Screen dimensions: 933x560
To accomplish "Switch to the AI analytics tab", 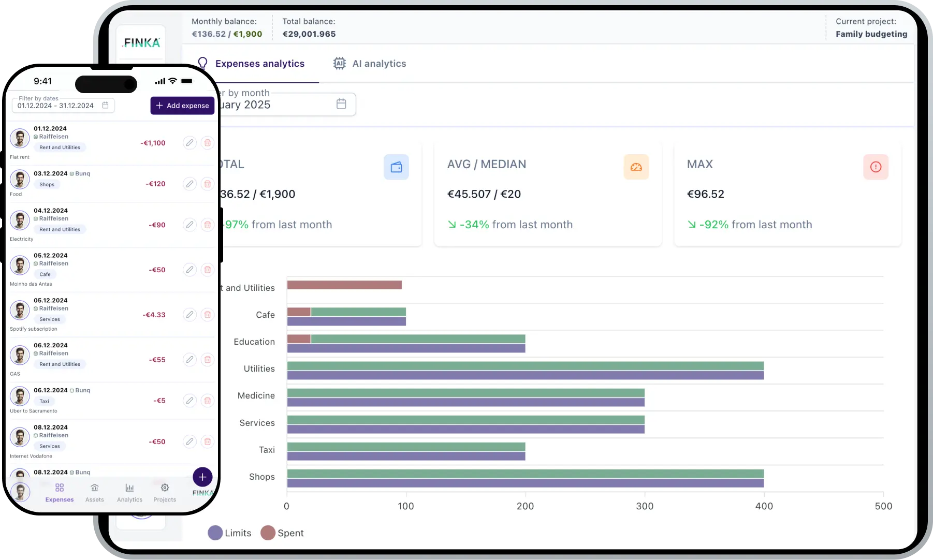I will [370, 63].
